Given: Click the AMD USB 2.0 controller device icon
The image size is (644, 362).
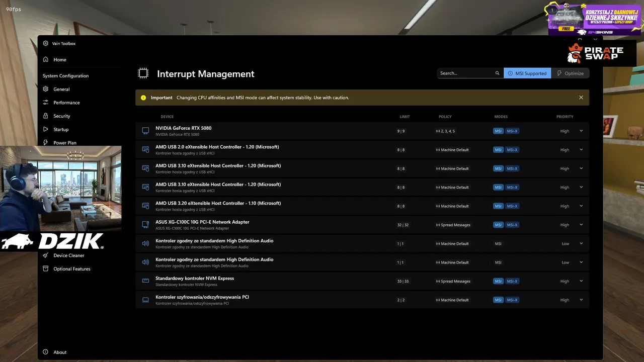Looking at the screenshot, I should 145,149.
